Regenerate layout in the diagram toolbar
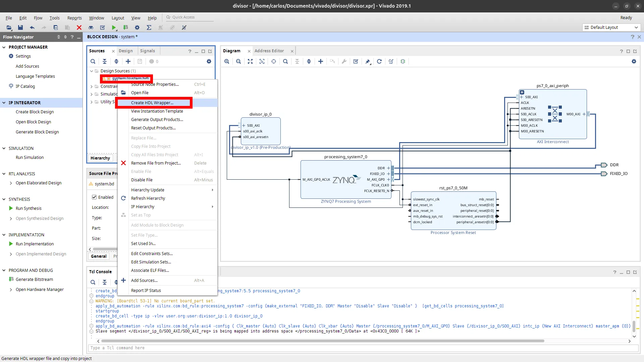The height and width of the screenshot is (362, 644). (x=379, y=61)
